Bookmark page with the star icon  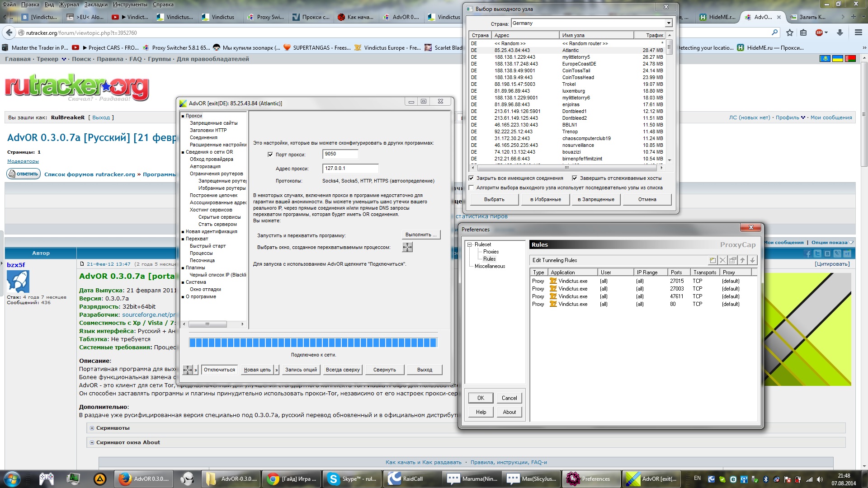click(790, 33)
